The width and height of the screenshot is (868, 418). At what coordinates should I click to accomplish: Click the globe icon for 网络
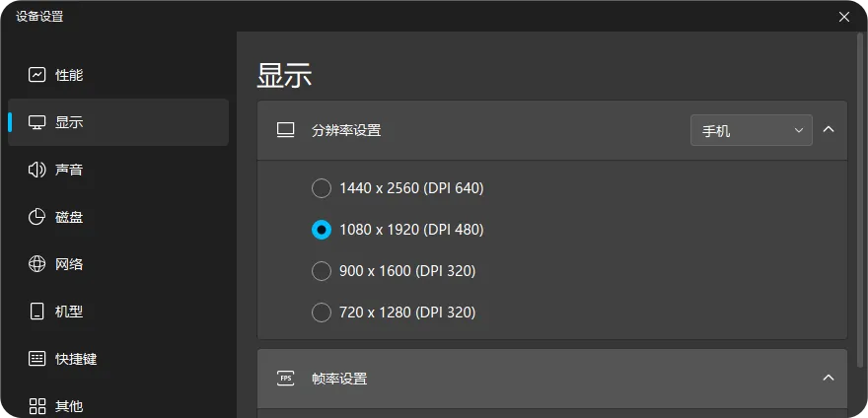[x=37, y=264]
